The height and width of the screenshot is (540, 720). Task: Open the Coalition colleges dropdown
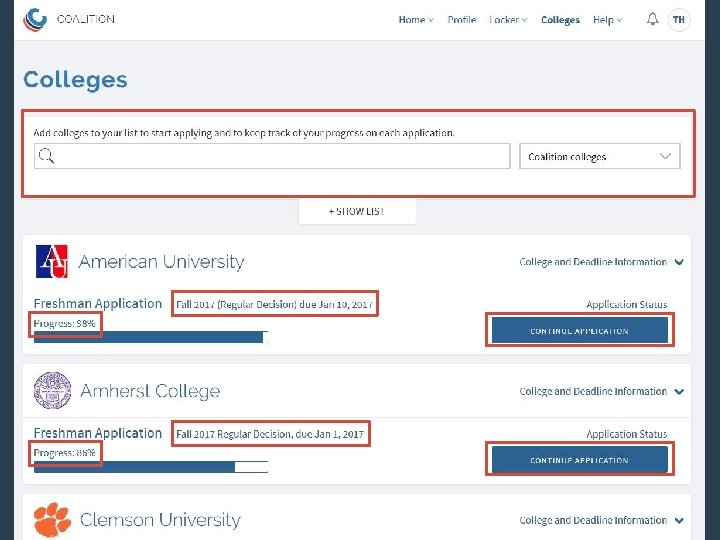tap(600, 157)
